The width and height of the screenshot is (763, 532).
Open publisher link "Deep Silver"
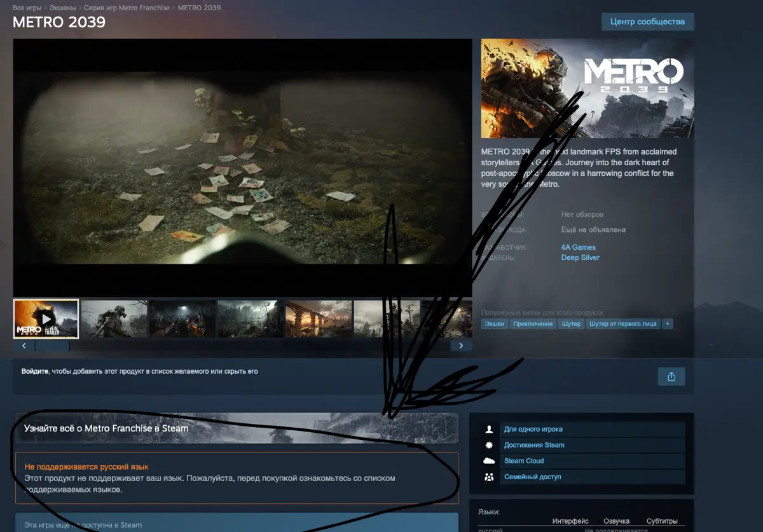581,257
